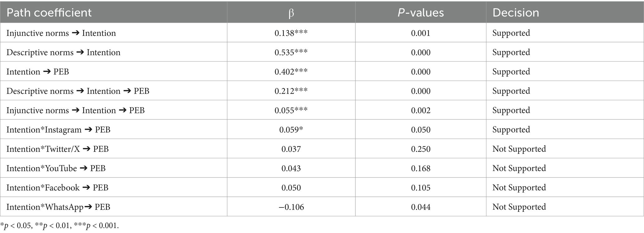Click the 0.168 P-value cell
The image size is (644, 233).
[x=421, y=168]
